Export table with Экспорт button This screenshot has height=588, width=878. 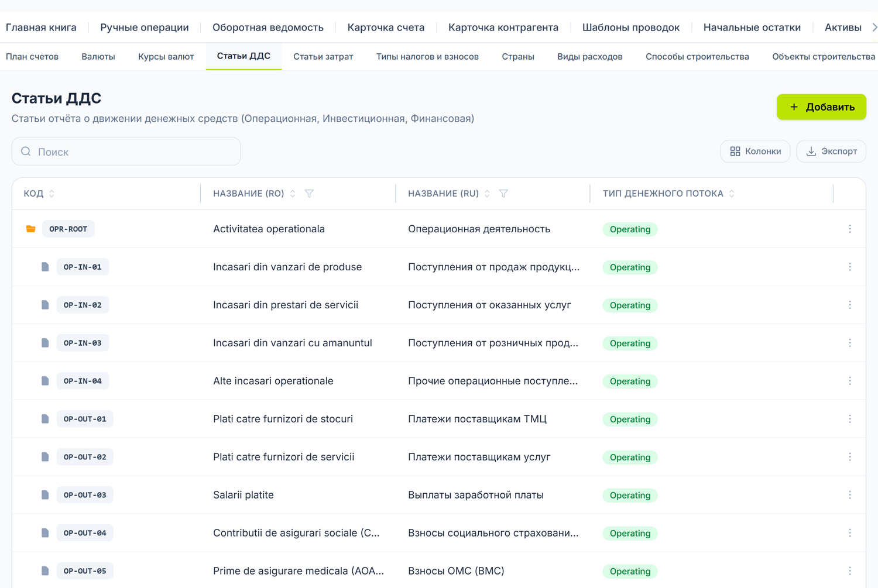831,152
